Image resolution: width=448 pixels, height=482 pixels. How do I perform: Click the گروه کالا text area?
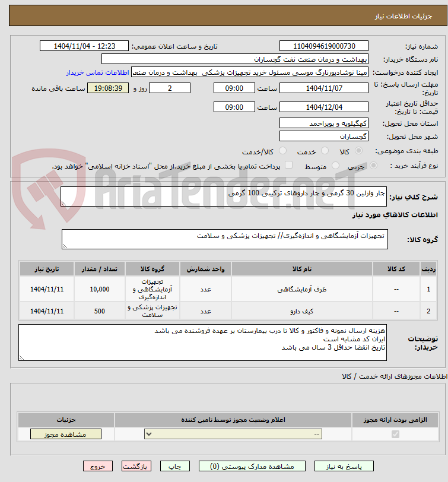[225, 239]
